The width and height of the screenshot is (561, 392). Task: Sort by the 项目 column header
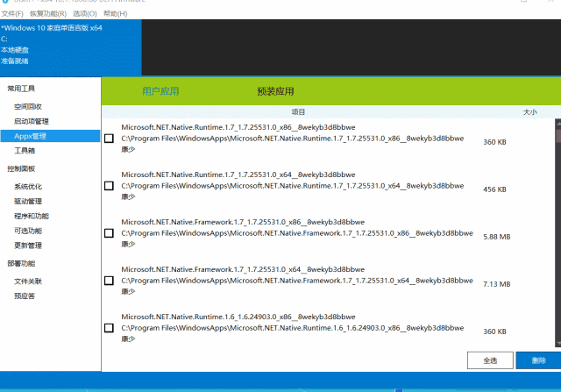pyautogui.click(x=298, y=112)
